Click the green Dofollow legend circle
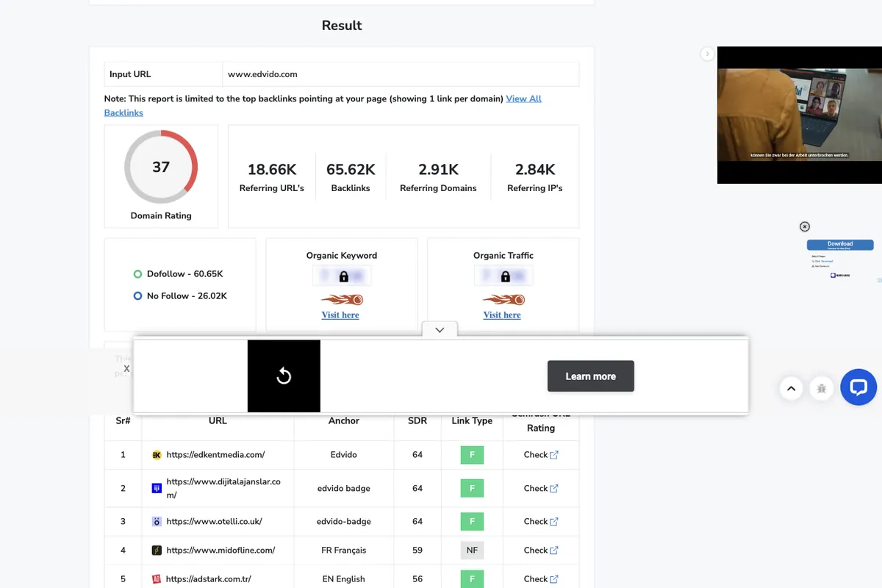Viewport: 882px width, 588px height. click(x=137, y=273)
